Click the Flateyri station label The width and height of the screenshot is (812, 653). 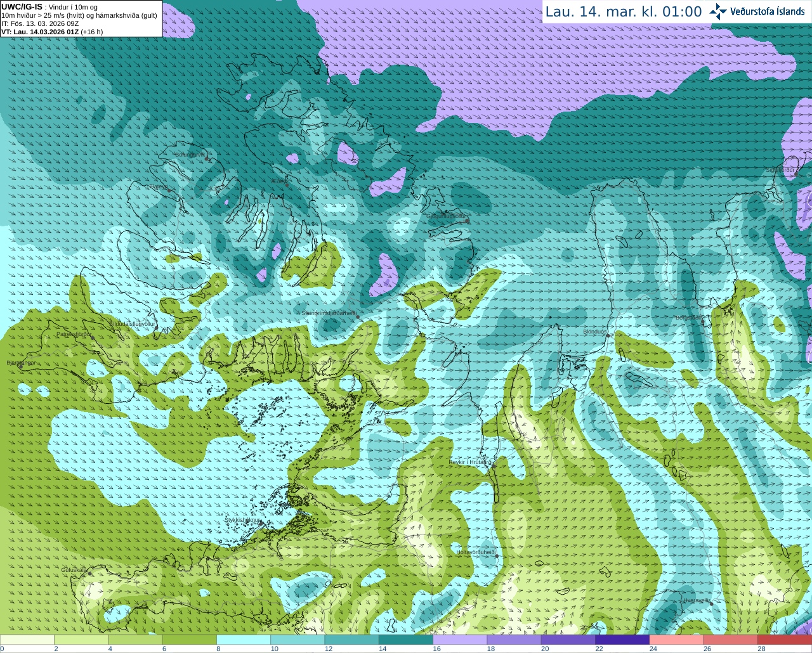158,186
